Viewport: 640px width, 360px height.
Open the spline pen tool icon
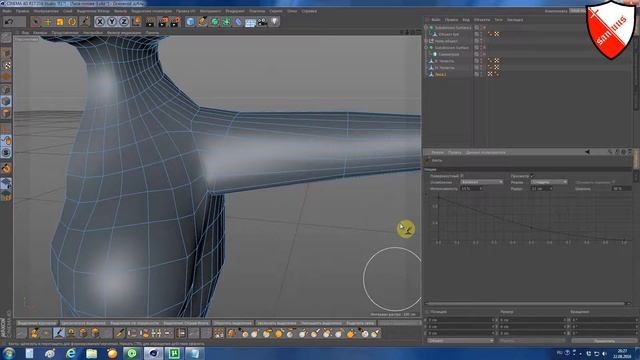[202, 22]
